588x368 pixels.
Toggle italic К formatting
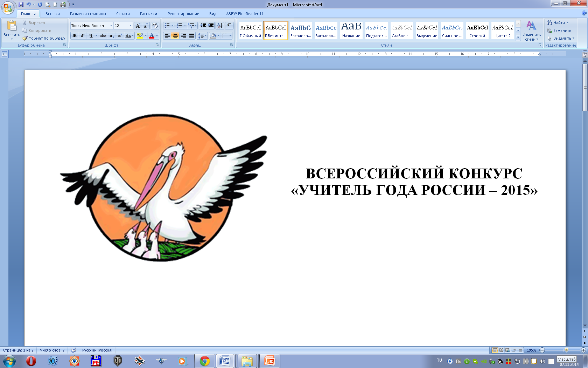83,36
